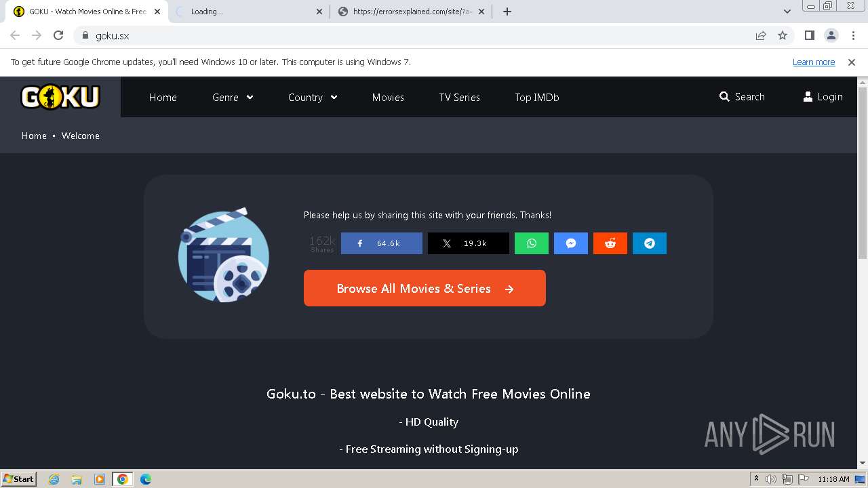Bookmark this page with the star
This screenshot has width=868, height=488.
783,36
